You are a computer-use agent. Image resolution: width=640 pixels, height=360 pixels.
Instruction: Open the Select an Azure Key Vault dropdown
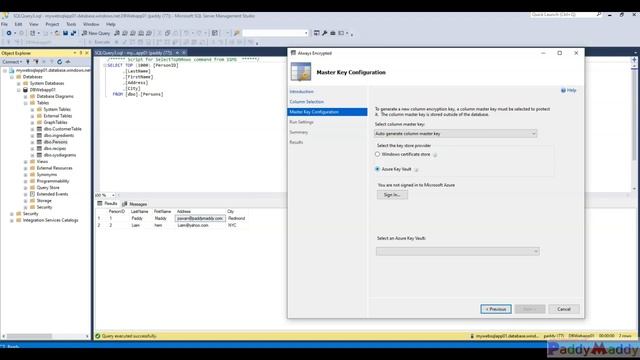click(x=458, y=251)
